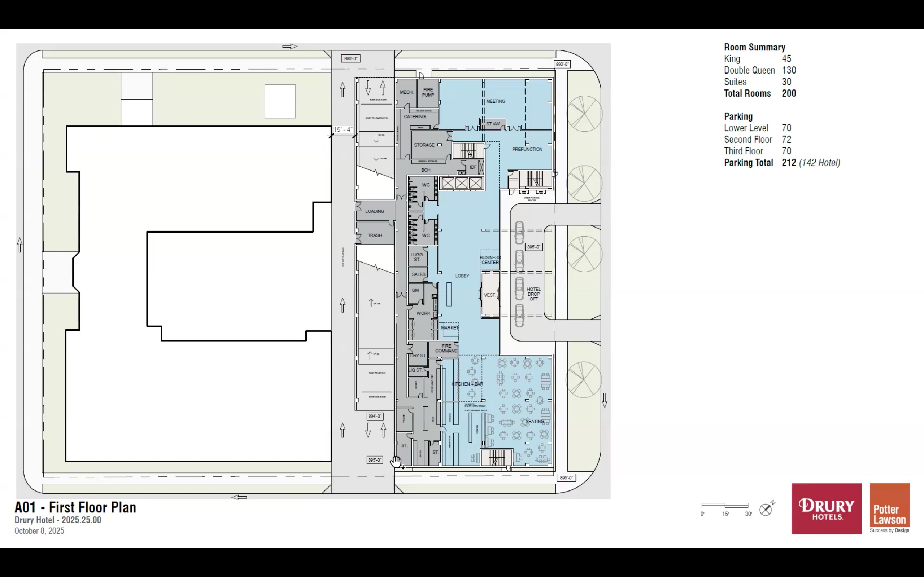Screen dimensions: 924x577
Task: Click the LOADING dock label
Action: (x=375, y=211)
